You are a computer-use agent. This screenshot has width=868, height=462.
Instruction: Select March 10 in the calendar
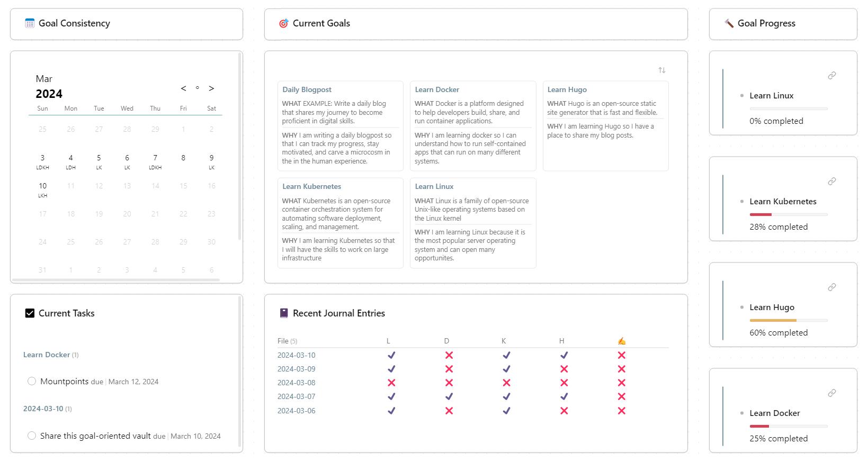point(43,186)
